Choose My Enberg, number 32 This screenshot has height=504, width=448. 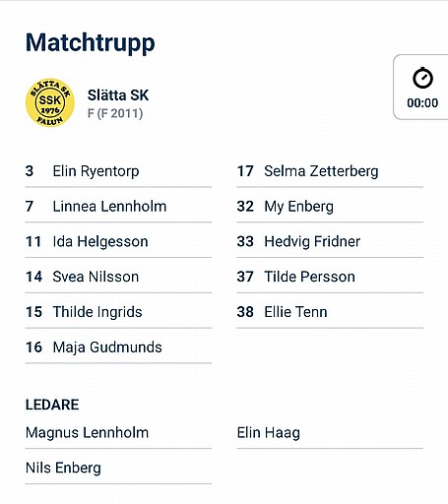click(x=330, y=207)
